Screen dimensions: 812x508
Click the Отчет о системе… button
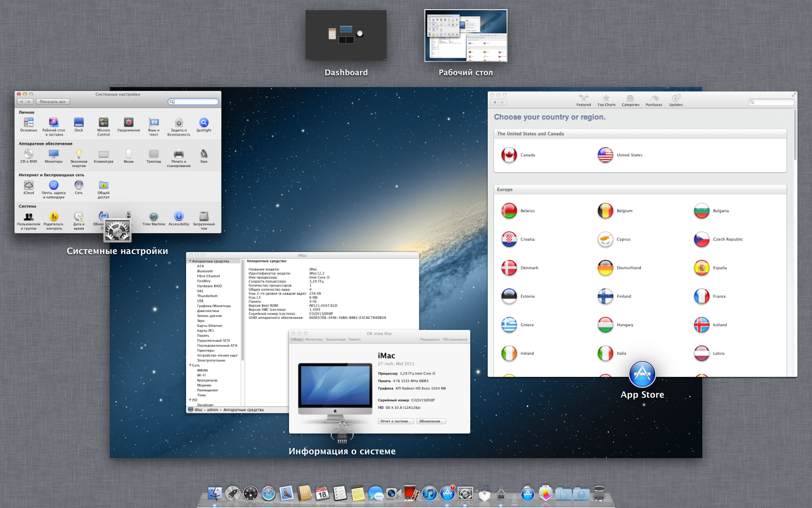(x=396, y=421)
